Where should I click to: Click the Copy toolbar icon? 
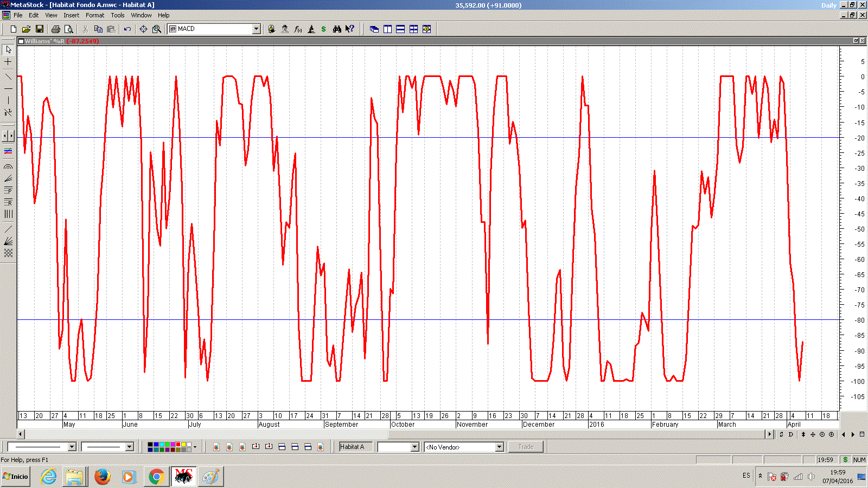(x=98, y=29)
